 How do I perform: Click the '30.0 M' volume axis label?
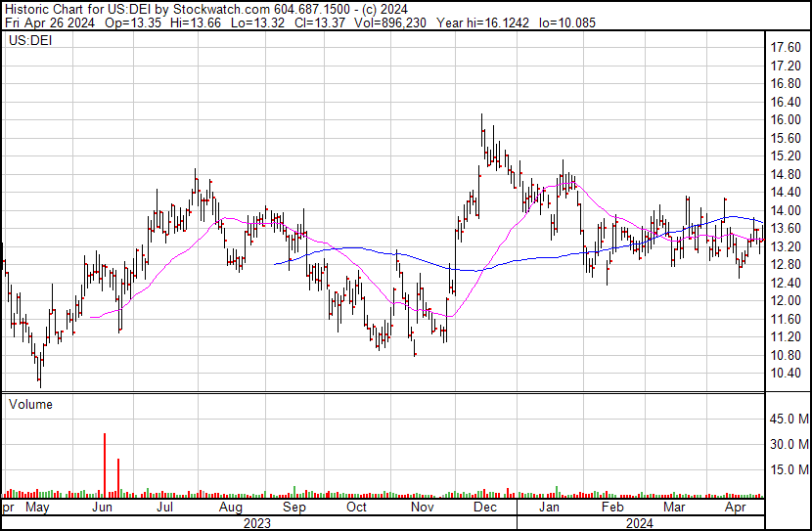tap(789, 444)
